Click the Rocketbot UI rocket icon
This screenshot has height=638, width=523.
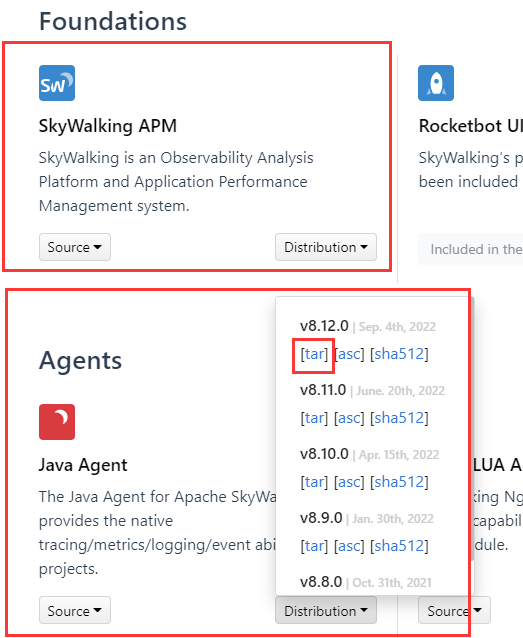tap(436, 83)
